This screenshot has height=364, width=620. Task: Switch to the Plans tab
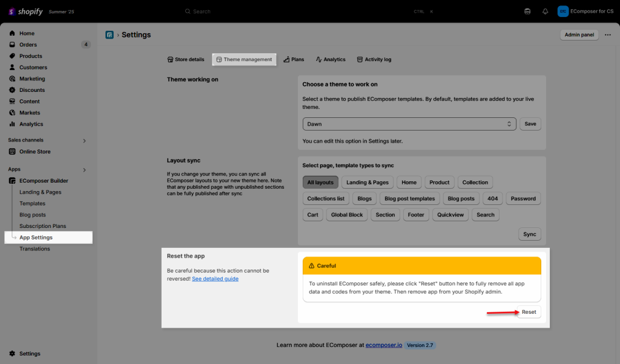click(x=294, y=60)
